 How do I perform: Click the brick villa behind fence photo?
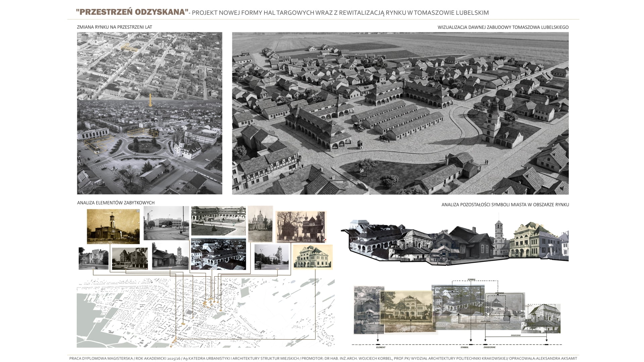click(x=130, y=258)
